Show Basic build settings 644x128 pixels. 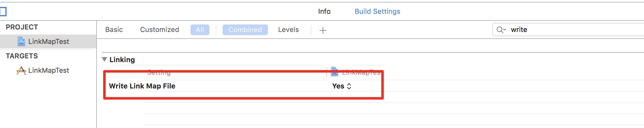(x=114, y=30)
